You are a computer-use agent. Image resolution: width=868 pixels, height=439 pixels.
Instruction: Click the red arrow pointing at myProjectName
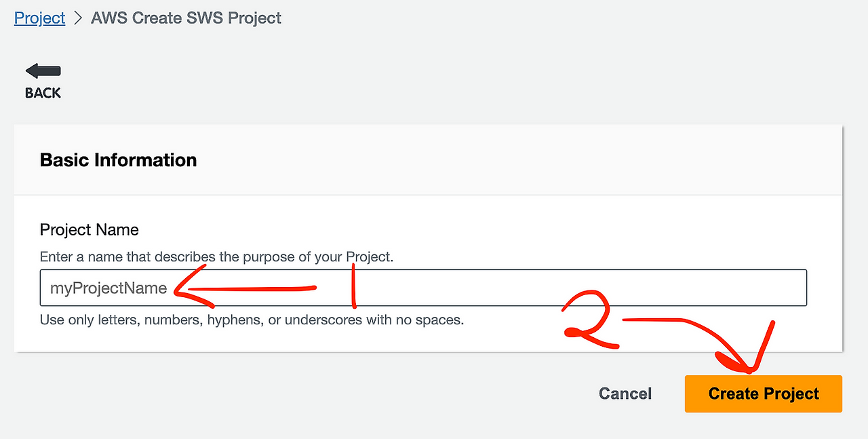click(x=244, y=290)
